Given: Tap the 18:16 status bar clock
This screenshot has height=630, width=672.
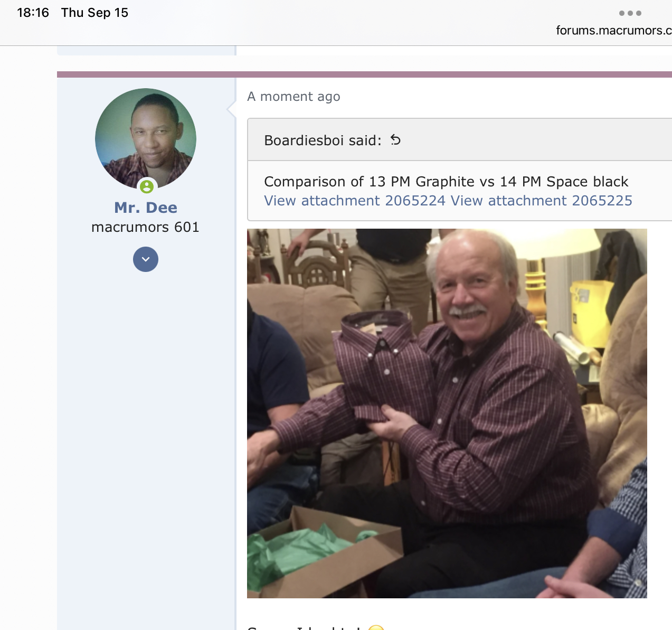Looking at the screenshot, I should pyautogui.click(x=33, y=13).
